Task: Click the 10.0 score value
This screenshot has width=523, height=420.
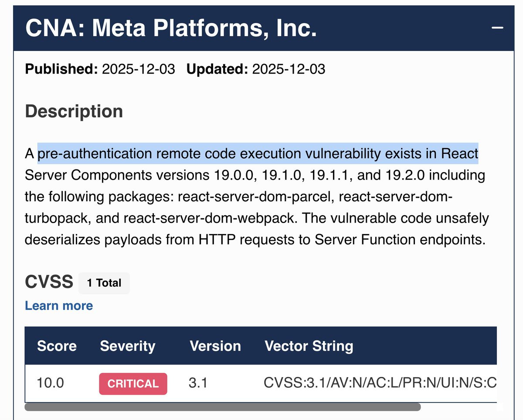Action: coord(51,383)
